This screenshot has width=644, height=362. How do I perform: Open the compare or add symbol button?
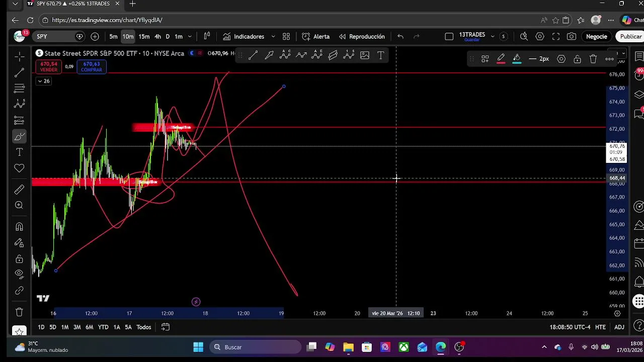pyautogui.click(x=95, y=36)
